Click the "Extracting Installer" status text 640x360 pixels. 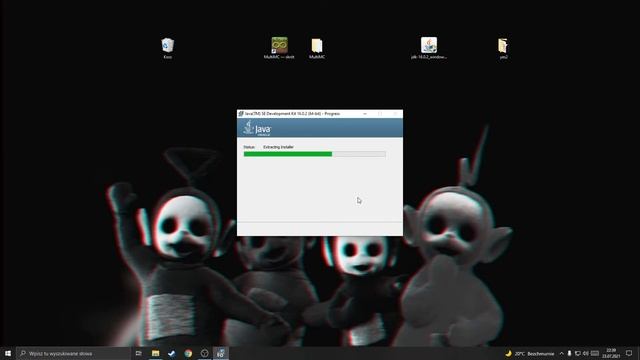(x=278, y=147)
